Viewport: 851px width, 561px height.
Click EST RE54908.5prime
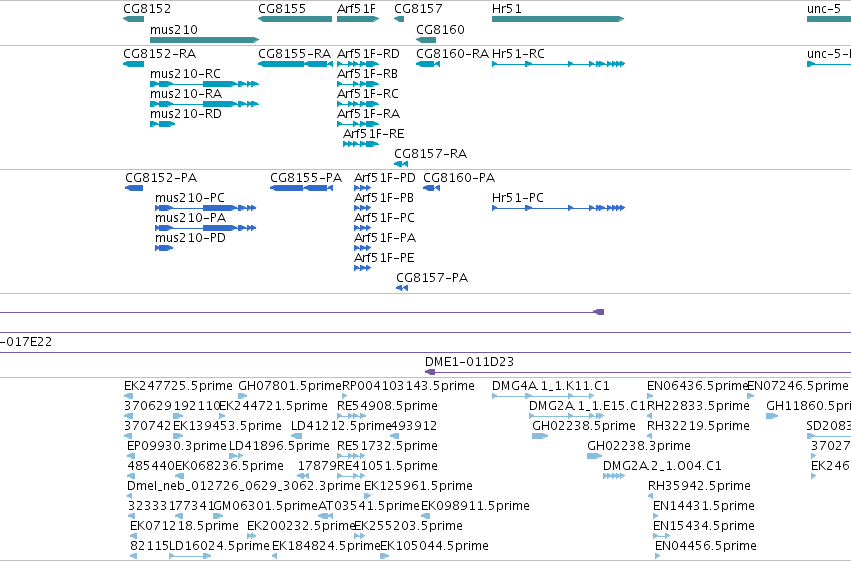click(x=387, y=406)
